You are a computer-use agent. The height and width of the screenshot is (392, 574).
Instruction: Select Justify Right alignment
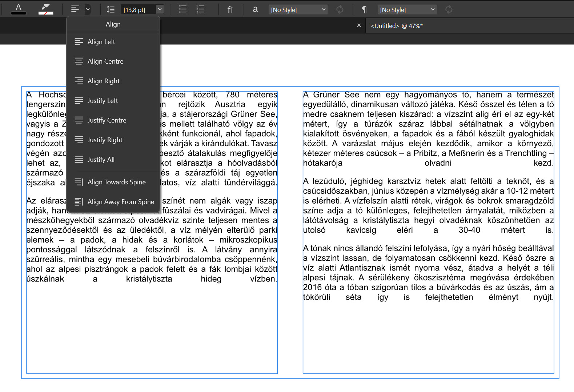tap(113, 140)
